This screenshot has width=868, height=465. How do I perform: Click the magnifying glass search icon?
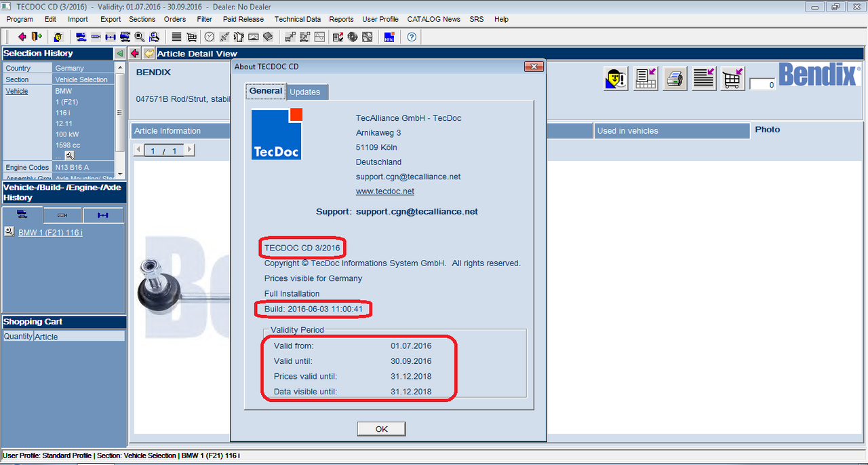(140, 37)
